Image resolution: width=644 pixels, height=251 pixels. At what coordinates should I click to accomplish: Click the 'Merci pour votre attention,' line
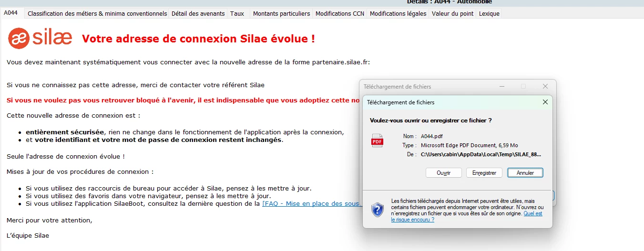(x=50, y=220)
